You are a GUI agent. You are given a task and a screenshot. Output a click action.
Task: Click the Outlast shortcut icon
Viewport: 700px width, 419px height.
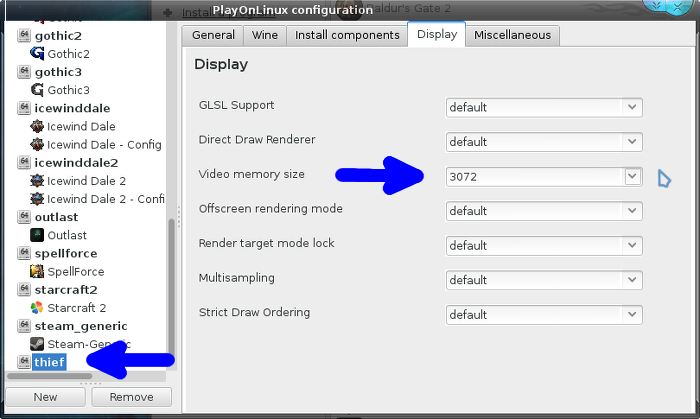[37, 235]
